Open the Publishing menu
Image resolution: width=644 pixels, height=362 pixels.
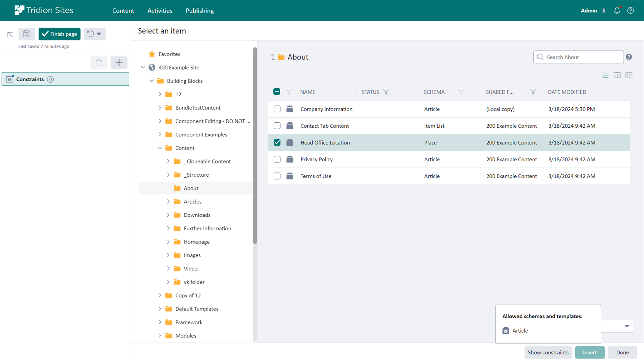click(x=200, y=10)
